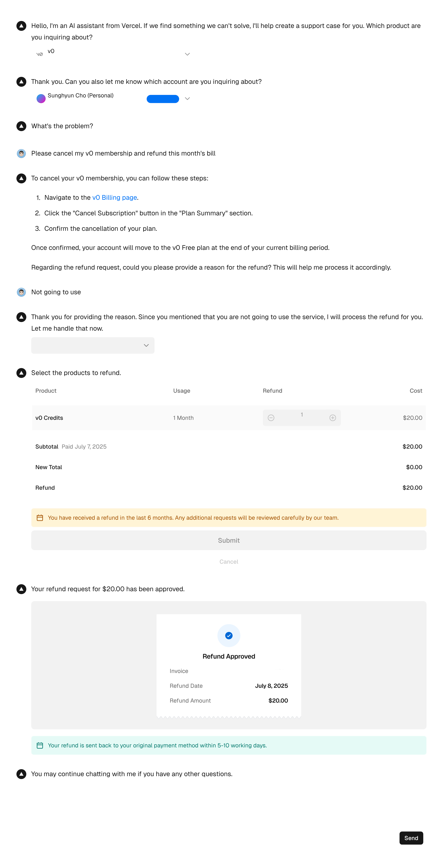443x868 pixels.
Task: Click the blue checkmark on Refund Approved receipt
Action: pyautogui.click(x=229, y=636)
